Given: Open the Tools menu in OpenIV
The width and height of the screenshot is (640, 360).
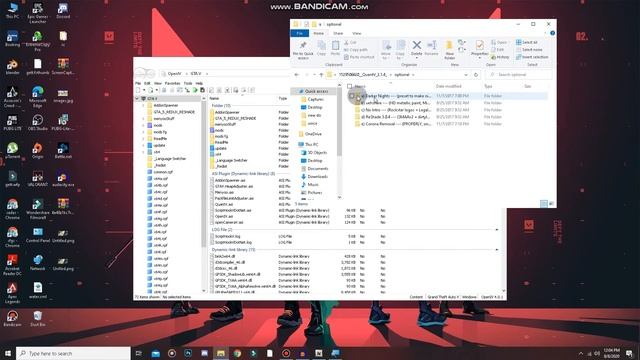Looking at the screenshot, I should [188, 83].
